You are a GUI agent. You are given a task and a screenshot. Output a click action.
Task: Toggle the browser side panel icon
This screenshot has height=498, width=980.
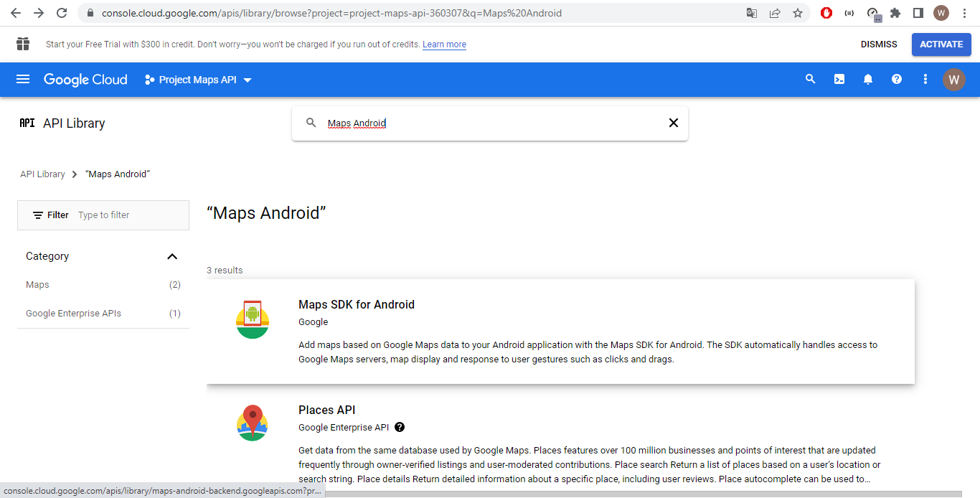click(918, 13)
